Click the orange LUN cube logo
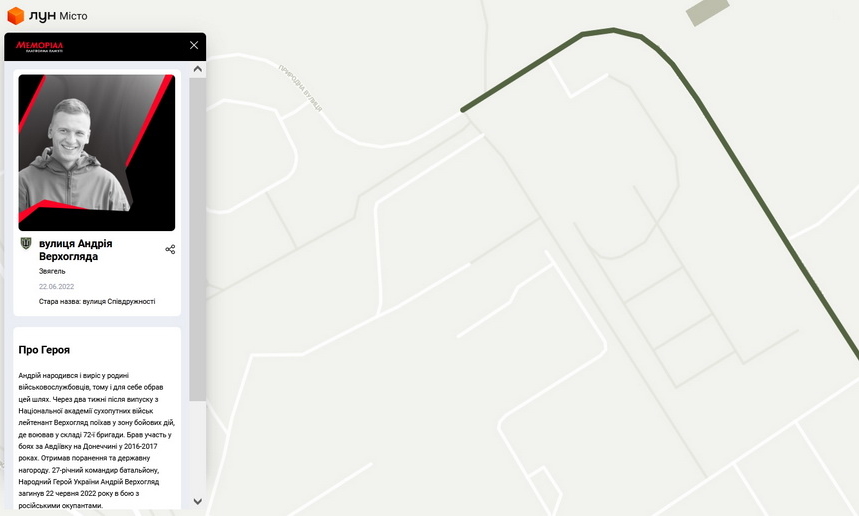Screen dimensions: 859x516 pyautogui.click(x=15, y=16)
